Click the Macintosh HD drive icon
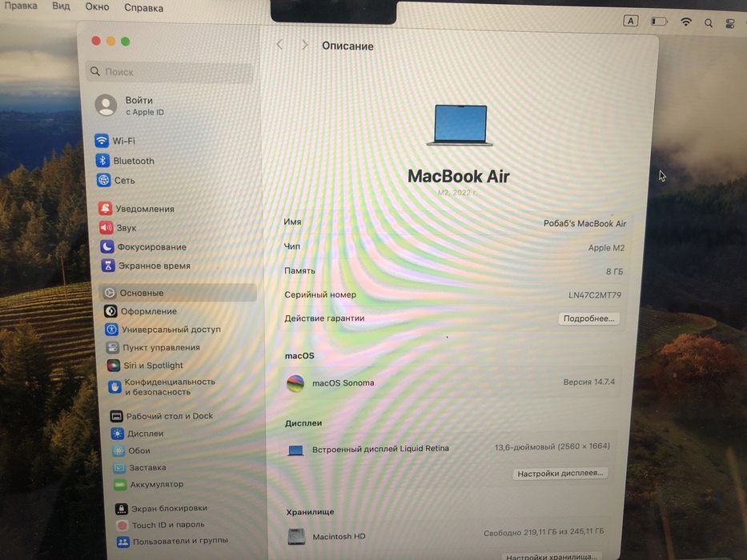The height and width of the screenshot is (560, 747). point(296,536)
